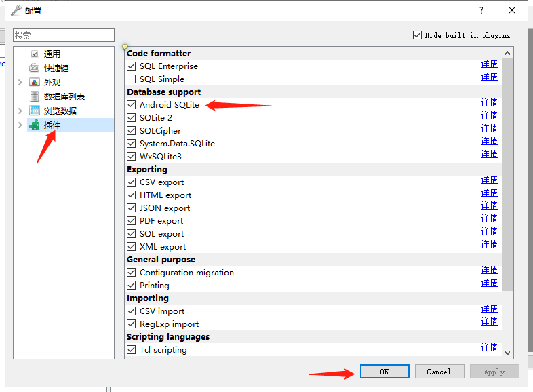Image resolution: width=533 pixels, height=392 pixels.
Task: Click the Database support section header
Action: click(164, 92)
